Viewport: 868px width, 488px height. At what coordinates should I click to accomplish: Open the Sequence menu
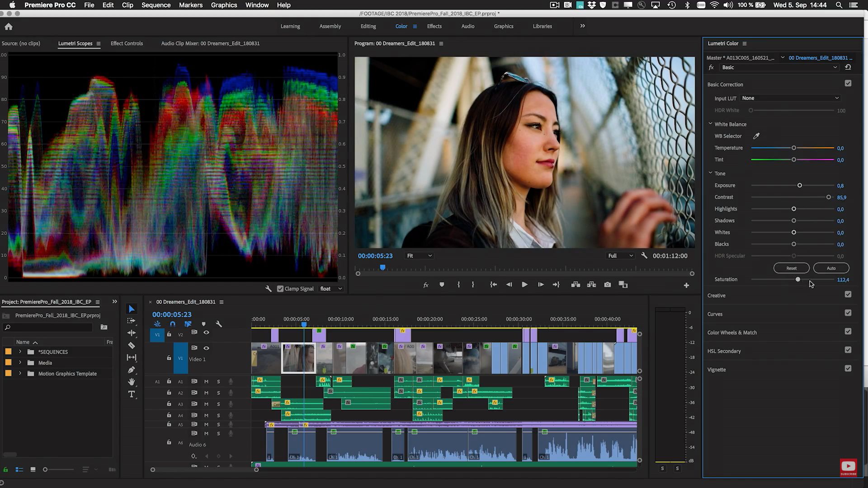tap(156, 5)
